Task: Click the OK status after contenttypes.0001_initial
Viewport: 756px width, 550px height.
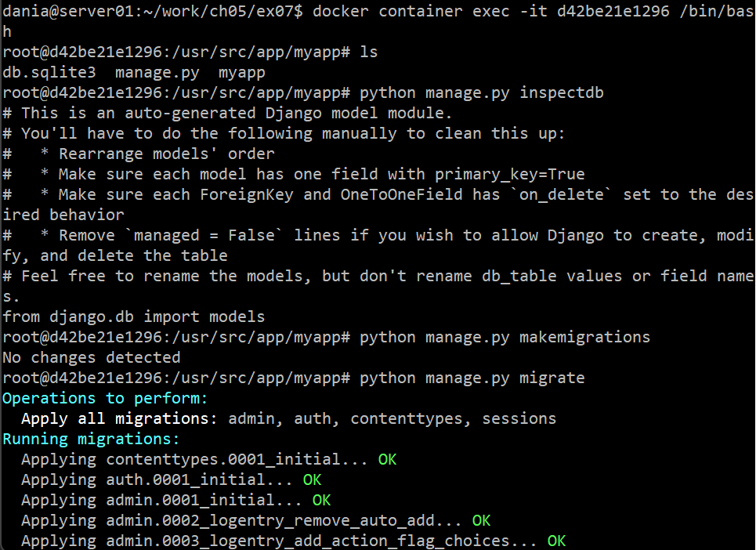Action: tap(387, 460)
